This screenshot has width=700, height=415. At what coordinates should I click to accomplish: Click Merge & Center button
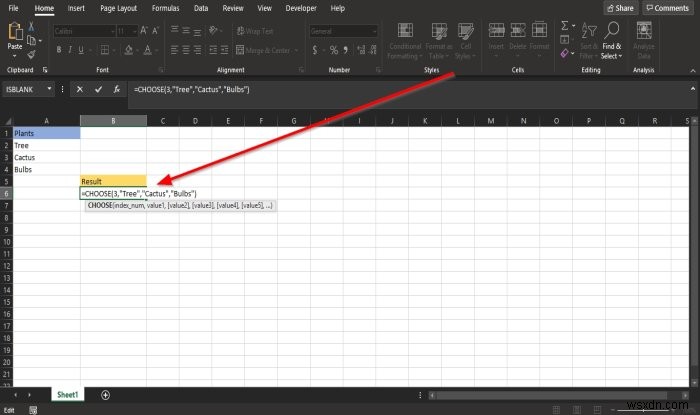263,50
